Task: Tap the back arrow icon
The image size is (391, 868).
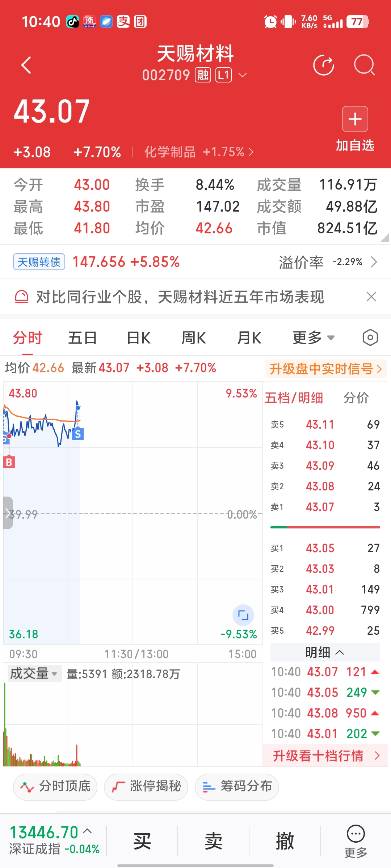Action: 26,65
